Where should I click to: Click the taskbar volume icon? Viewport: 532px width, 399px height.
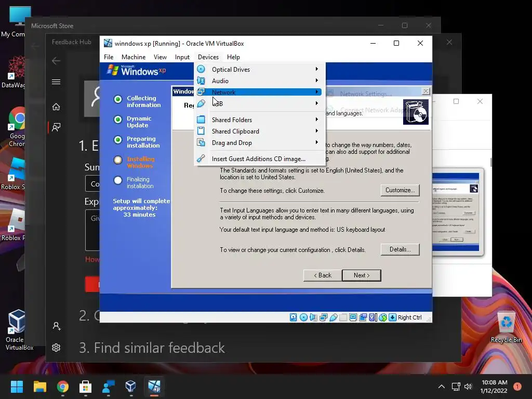click(x=468, y=387)
